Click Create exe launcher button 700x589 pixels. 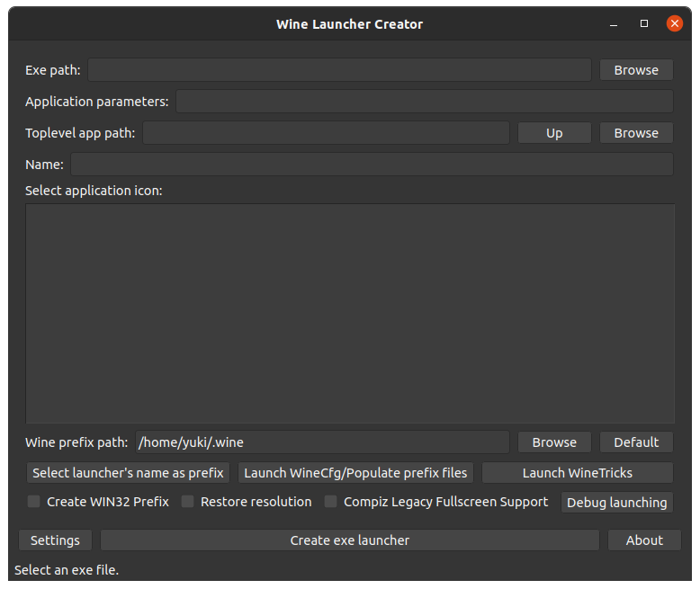coord(350,540)
